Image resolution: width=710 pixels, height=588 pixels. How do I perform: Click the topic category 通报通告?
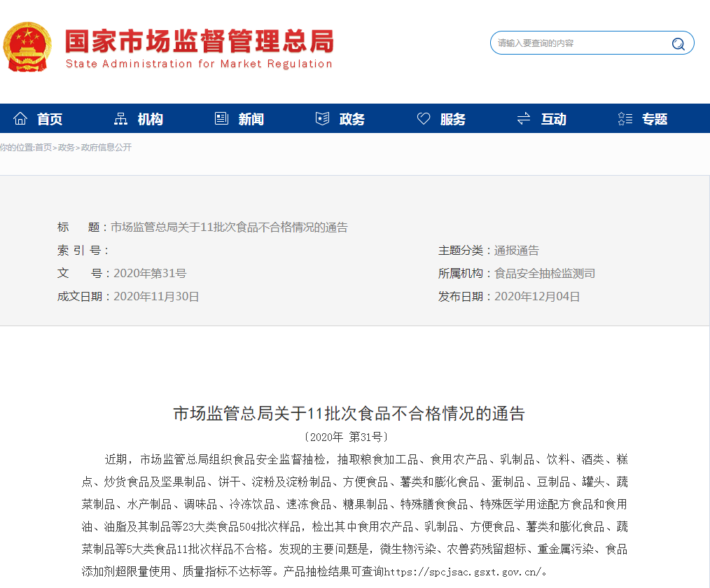(517, 251)
